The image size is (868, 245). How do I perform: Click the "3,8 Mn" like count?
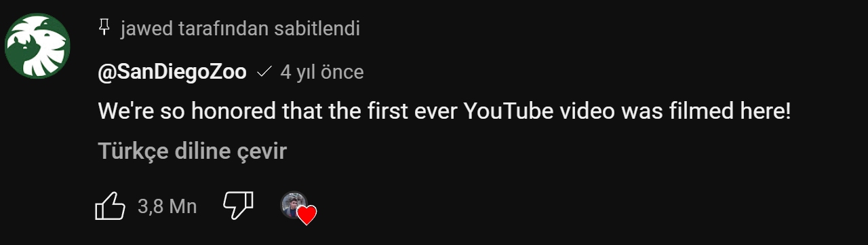pyautogui.click(x=167, y=206)
